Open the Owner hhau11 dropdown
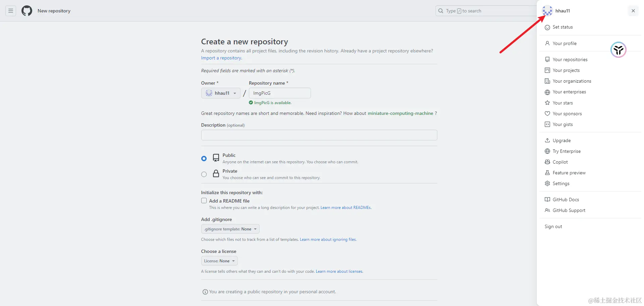The height and width of the screenshot is (306, 644). pyautogui.click(x=221, y=93)
